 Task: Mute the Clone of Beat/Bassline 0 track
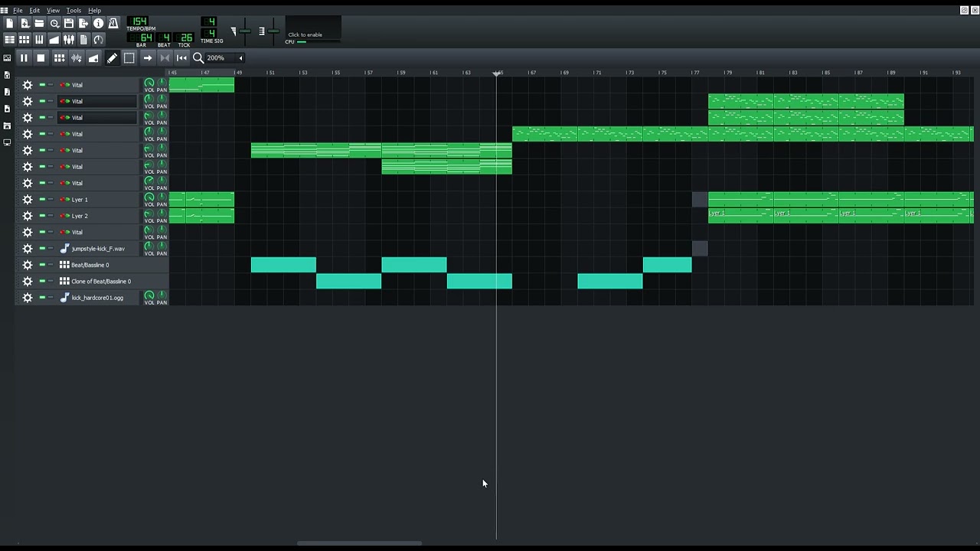click(x=42, y=282)
